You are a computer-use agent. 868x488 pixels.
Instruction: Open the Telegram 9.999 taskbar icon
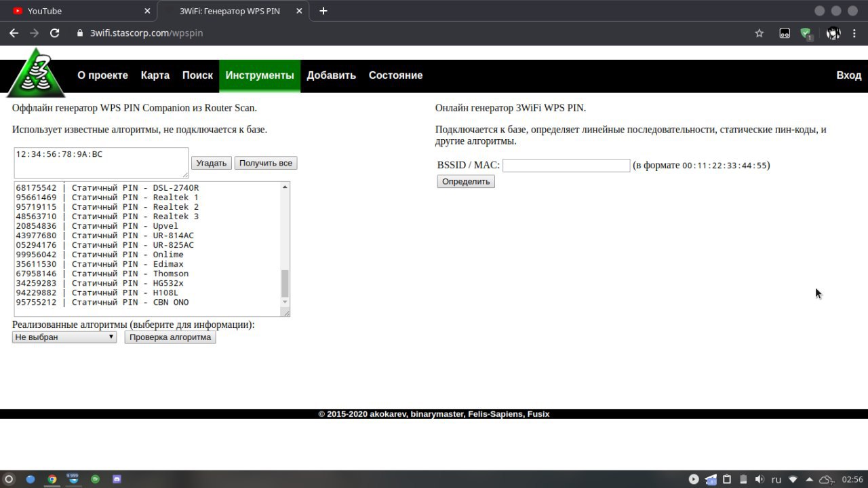(x=73, y=478)
